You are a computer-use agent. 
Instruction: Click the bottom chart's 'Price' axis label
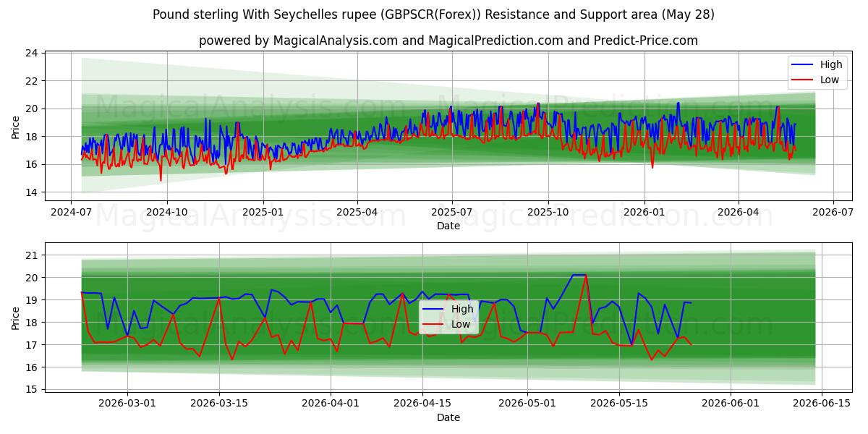[x=16, y=318]
